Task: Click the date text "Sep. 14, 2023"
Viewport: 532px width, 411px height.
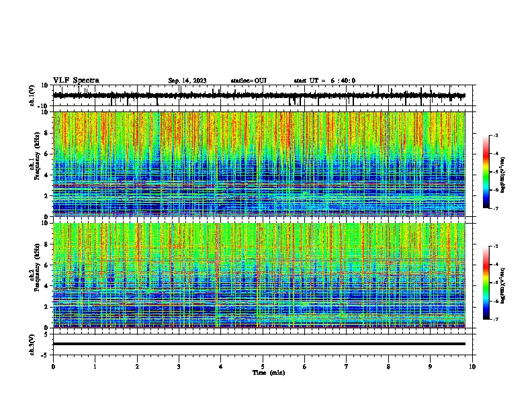Action: [x=187, y=81]
